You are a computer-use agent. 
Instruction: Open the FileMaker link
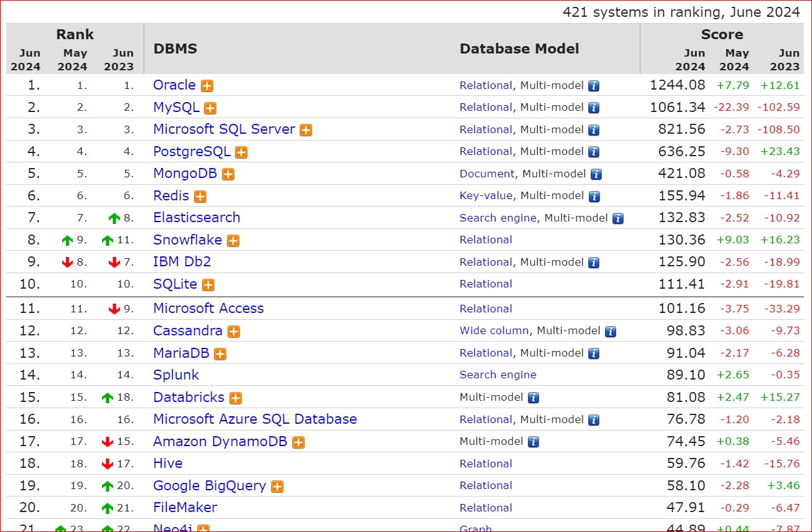tap(185, 508)
